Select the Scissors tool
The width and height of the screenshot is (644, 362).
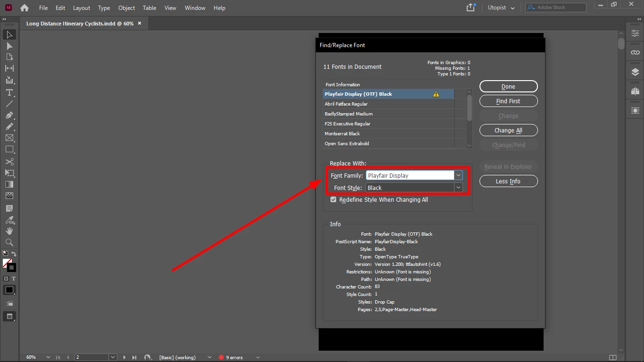click(9, 162)
